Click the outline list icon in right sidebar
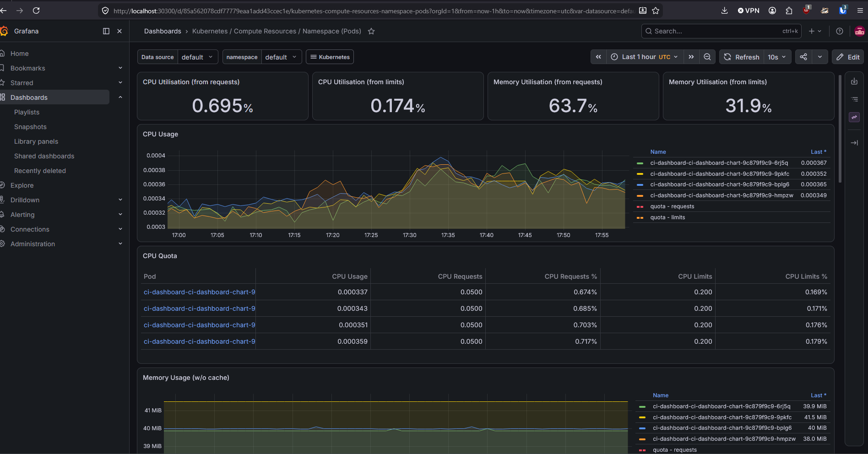The width and height of the screenshot is (868, 454). [854, 99]
